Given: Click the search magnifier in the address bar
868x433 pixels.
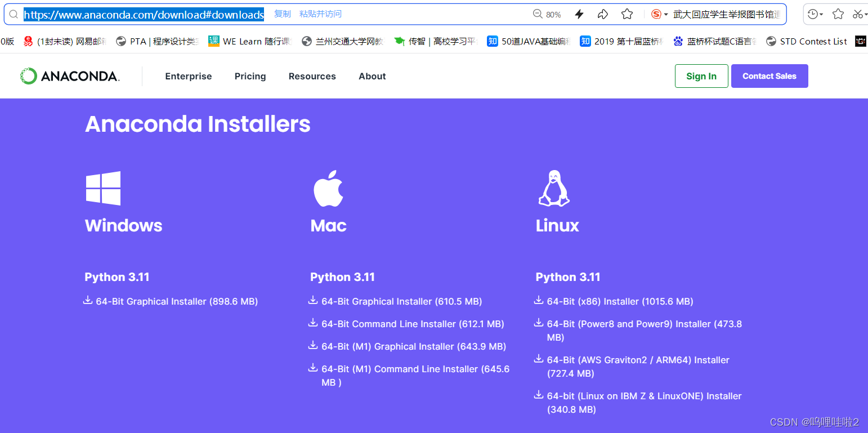Looking at the screenshot, I should [14, 15].
